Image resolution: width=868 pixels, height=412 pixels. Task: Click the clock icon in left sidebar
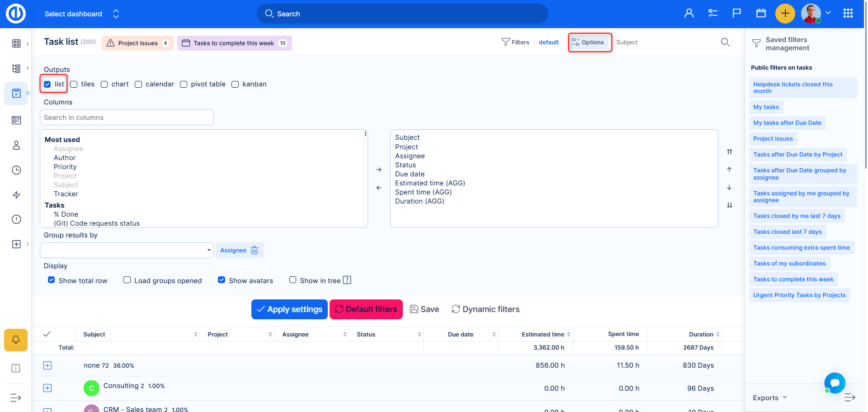[16, 170]
